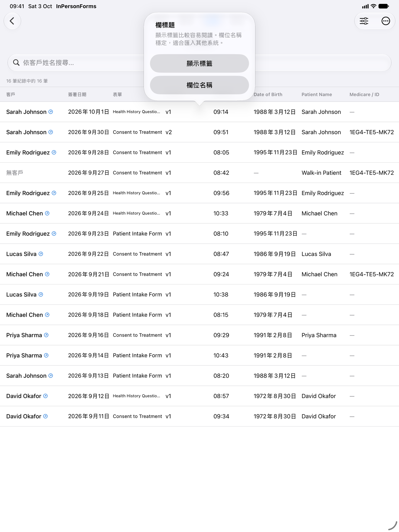The width and height of the screenshot is (399, 532).
Task: Select the v2 version cell for Sarah Johnson
Action: [x=169, y=132]
